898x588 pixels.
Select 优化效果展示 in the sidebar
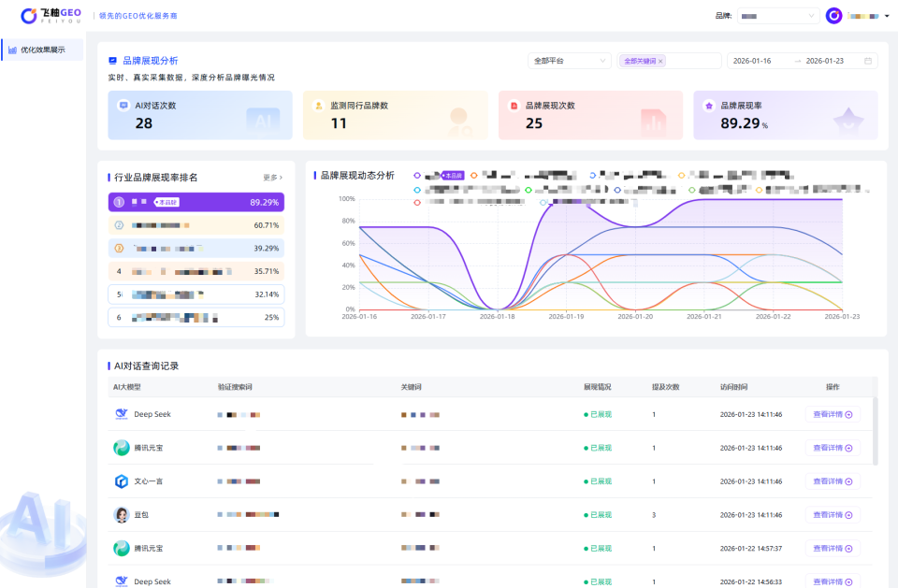pos(42,50)
